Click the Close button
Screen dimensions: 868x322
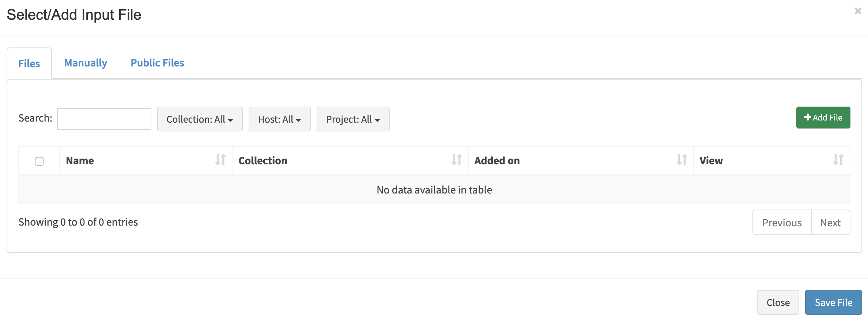coord(778,302)
